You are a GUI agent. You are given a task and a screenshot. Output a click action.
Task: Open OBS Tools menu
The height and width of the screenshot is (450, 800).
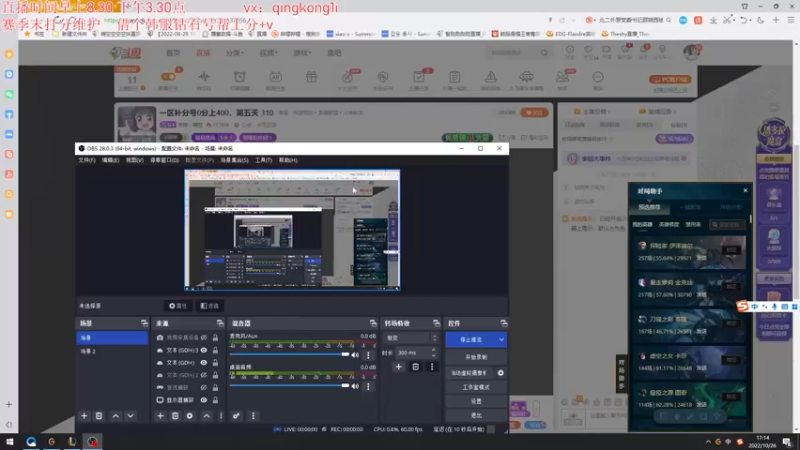click(263, 160)
